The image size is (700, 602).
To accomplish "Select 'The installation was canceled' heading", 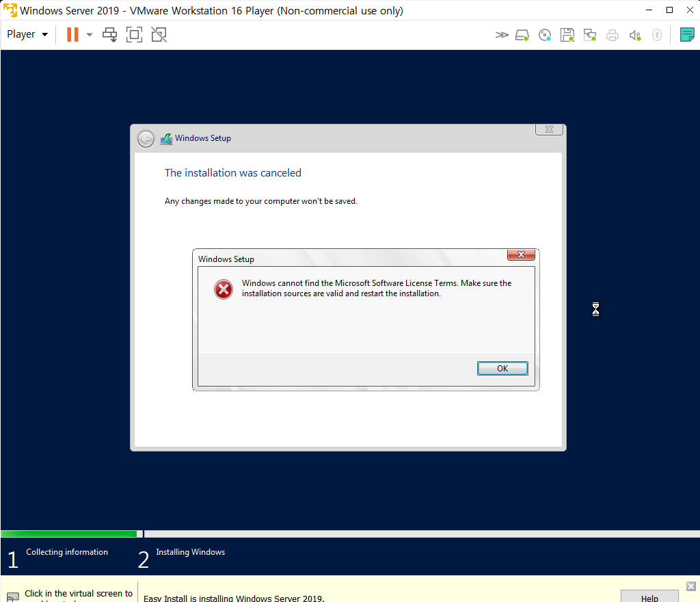I will click(x=233, y=173).
